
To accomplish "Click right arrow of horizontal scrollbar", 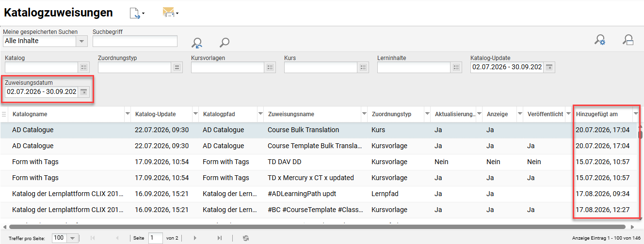I will coord(632,226).
